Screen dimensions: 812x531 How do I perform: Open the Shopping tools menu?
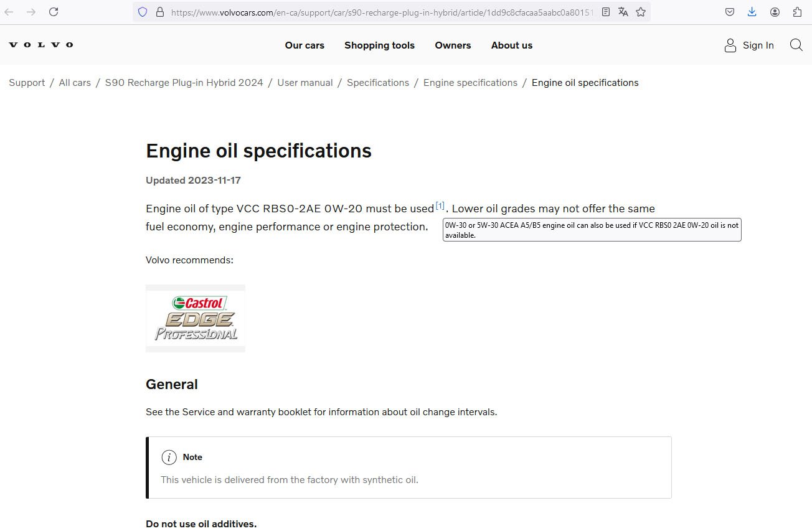(379, 45)
